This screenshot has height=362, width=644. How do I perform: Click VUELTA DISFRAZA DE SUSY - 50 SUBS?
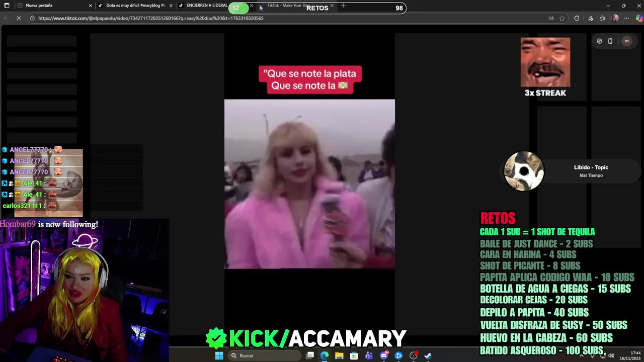point(553,325)
